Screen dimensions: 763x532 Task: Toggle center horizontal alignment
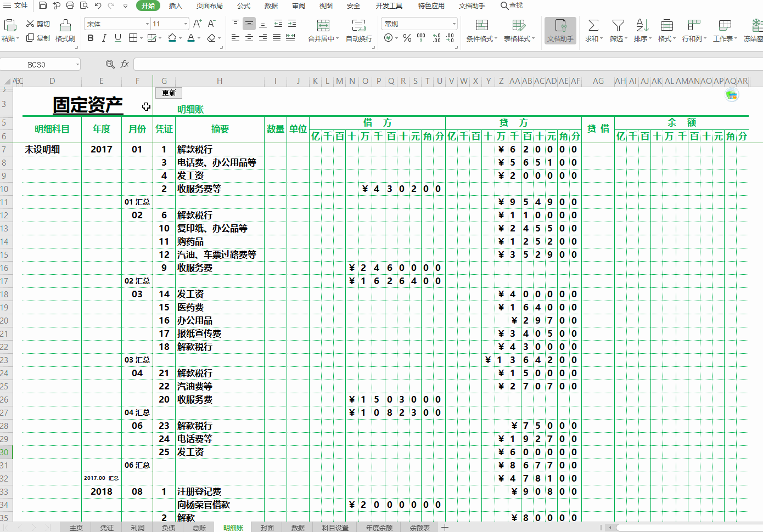(x=249, y=38)
